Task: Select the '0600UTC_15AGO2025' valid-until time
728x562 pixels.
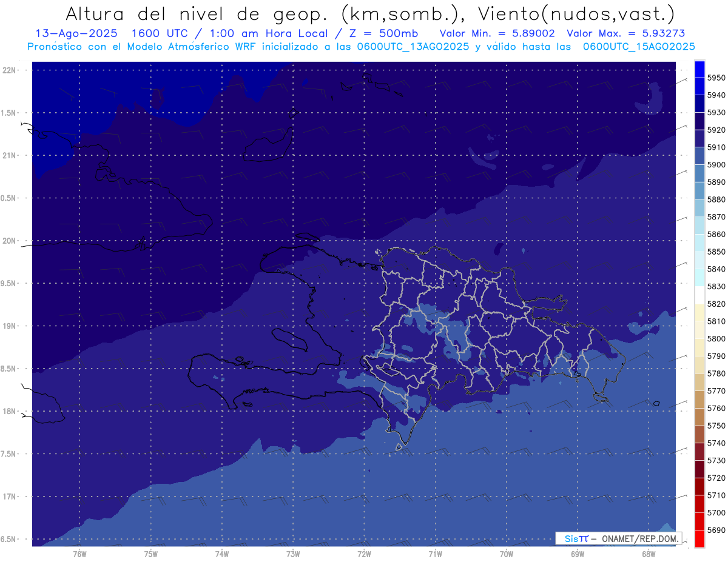Action: pos(639,47)
